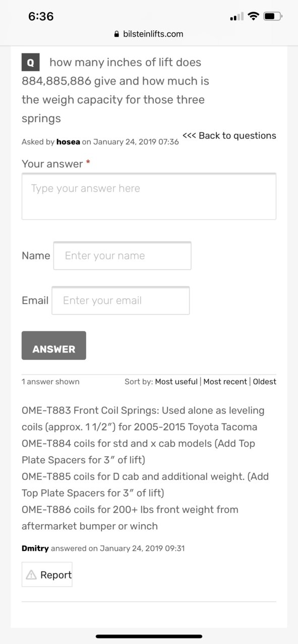This screenshot has height=644, width=298.
Task: Report Dmitry's answer
Action: pyautogui.click(x=47, y=575)
